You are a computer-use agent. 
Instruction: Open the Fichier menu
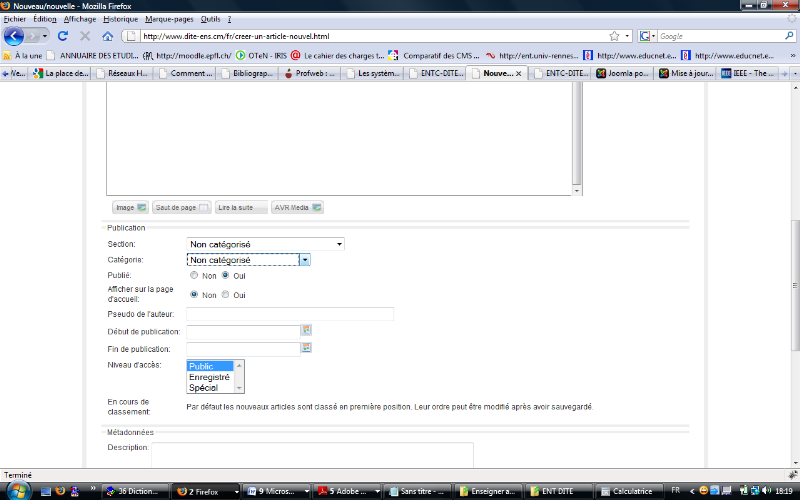point(15,19)
